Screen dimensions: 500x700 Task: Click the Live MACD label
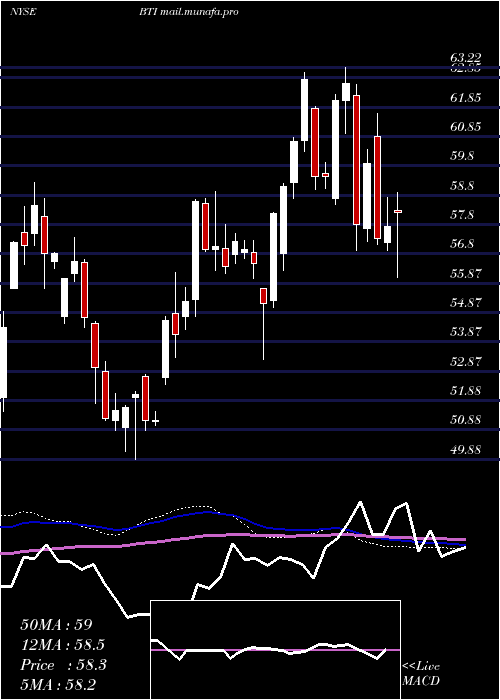click(x=421, y=673)
